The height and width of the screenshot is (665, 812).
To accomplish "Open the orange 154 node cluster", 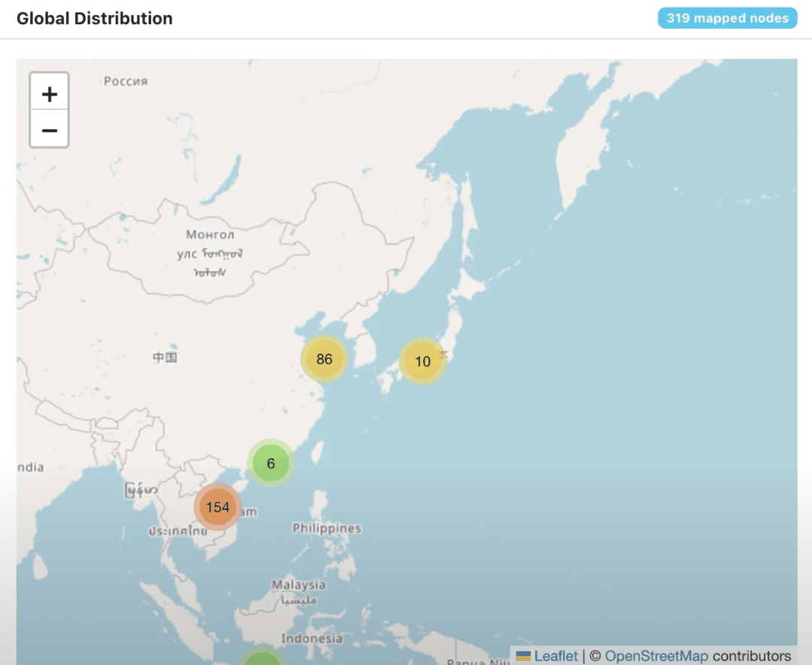I will point(217,507).
